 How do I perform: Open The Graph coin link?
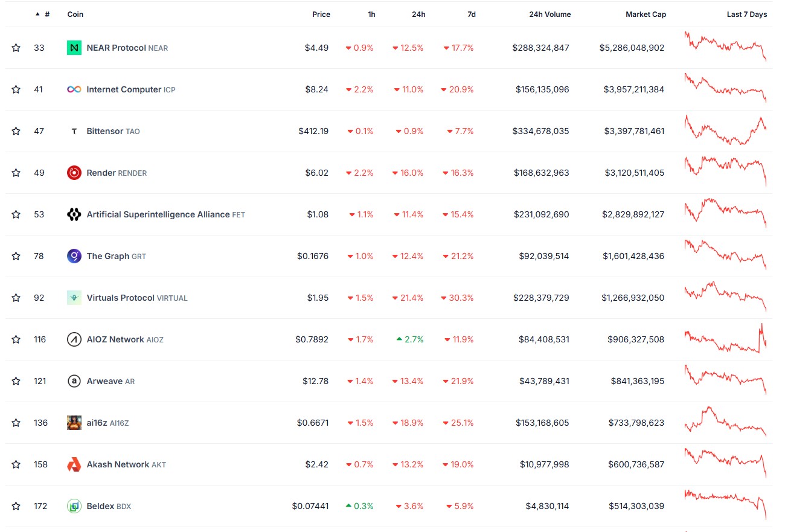pyautogui.click(x=117, y=256)
